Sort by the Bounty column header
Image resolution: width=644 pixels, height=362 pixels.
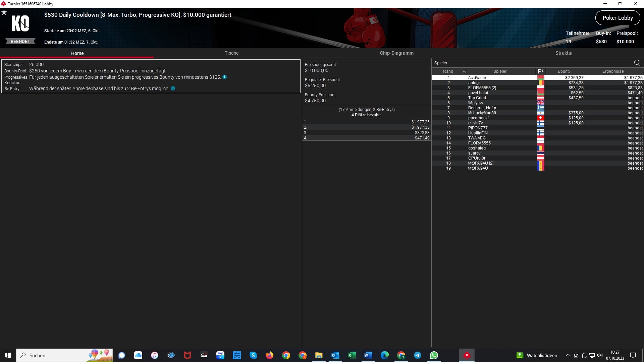(x=564, y=71)
